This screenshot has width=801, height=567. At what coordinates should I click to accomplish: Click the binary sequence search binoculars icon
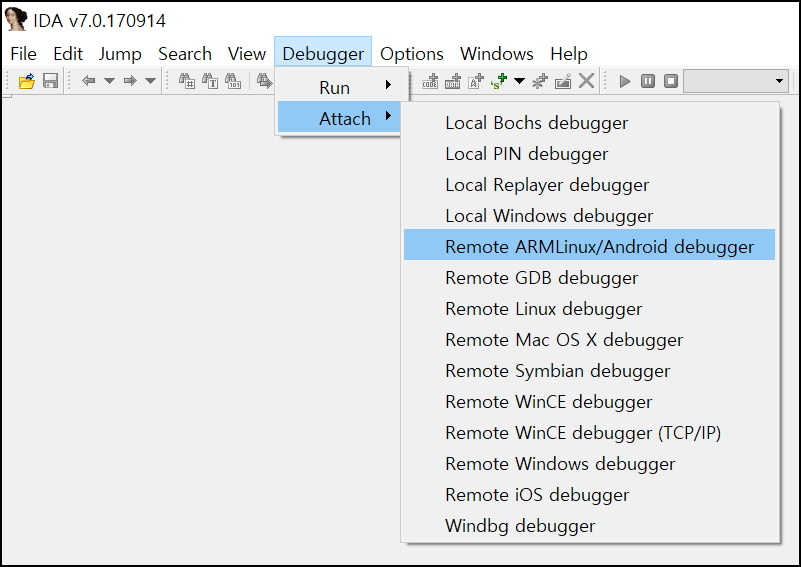(x=233, y=81)
